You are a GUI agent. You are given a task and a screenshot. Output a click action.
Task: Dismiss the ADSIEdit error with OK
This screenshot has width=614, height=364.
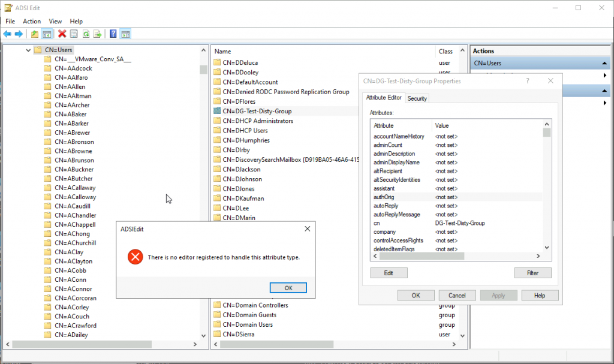(x=288, y=287)
